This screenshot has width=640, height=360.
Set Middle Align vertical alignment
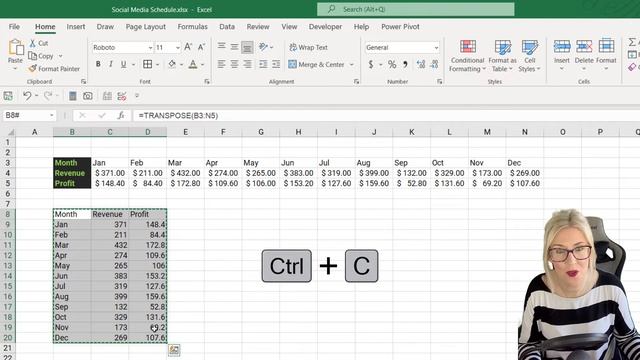click(234, 47)
